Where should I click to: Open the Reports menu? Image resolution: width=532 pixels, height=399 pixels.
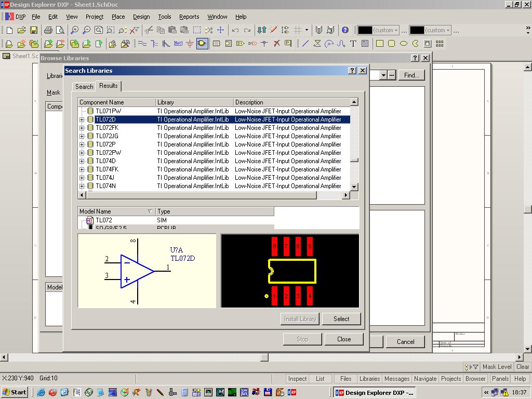coord(189,17)
